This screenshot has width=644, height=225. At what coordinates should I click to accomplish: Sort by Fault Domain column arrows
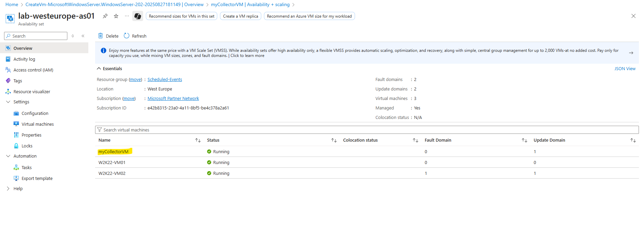pyautogui.click(x=525, y=140)
